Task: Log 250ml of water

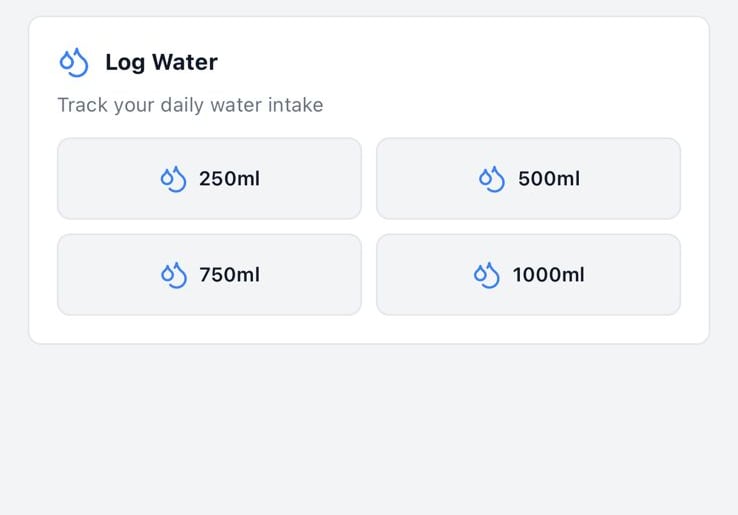Action: pos(209,179)
